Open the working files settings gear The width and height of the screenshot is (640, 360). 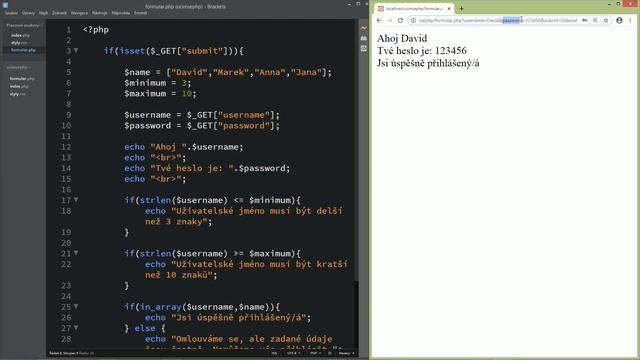tap(42, 25)
